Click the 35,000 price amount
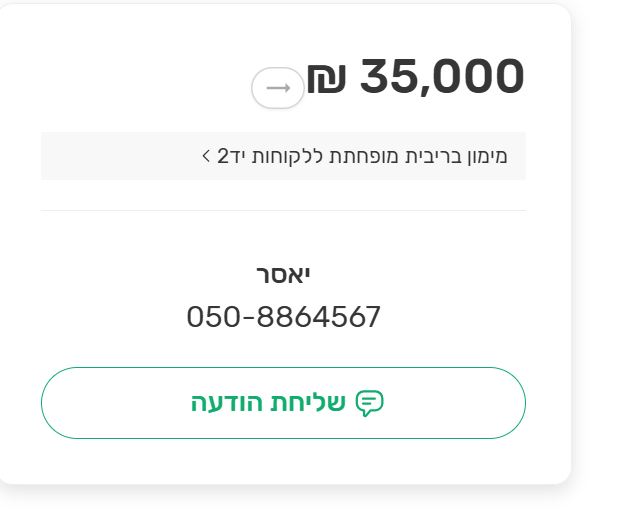634x510 pixels. (x=441, y=77)
